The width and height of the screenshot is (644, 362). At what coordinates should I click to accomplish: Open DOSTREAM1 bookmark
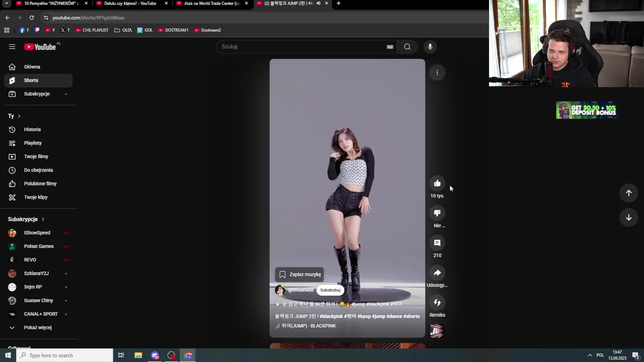[x=173, y=30]
